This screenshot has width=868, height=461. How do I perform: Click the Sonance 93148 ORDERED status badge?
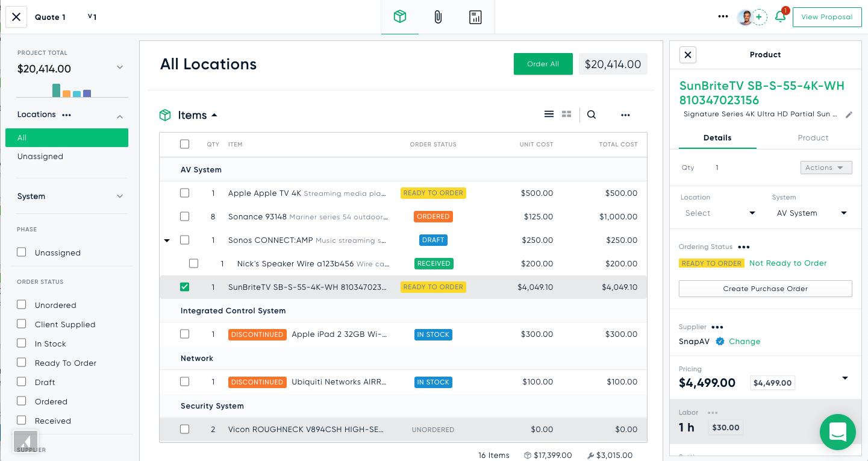tap(433, 216)
